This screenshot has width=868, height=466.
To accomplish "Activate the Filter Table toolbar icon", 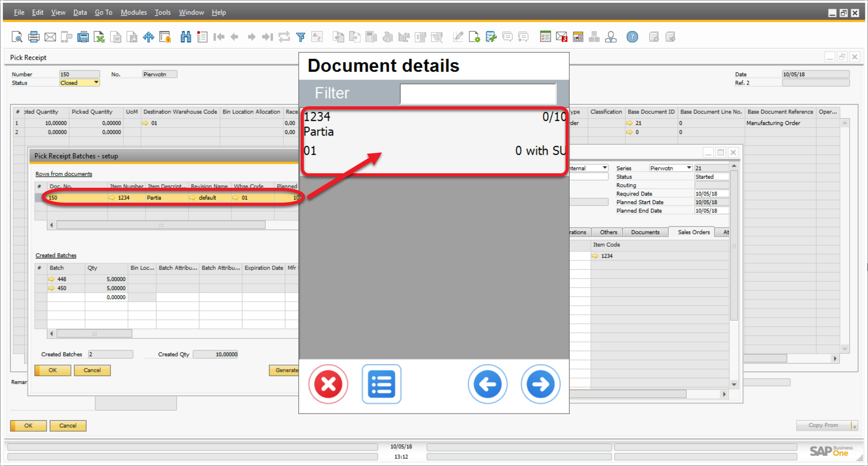I will point(301,37).
